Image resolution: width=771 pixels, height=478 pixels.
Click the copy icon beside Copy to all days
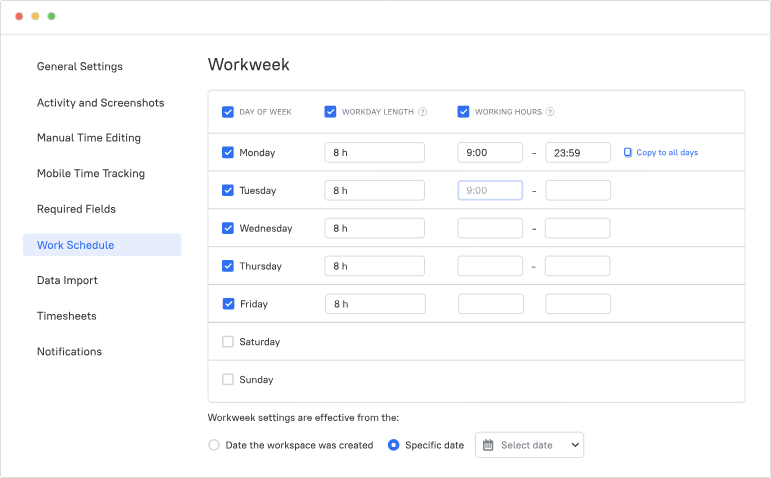pyautogui.click(x=628, y=153)
